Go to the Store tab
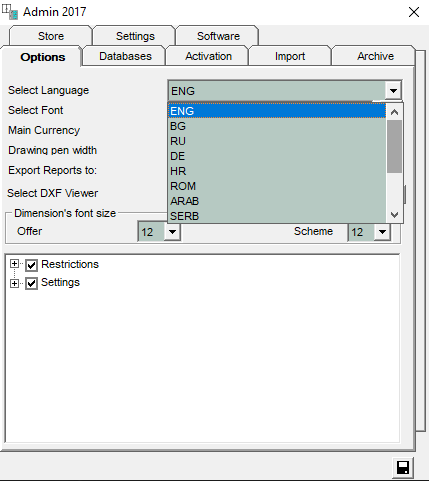The width and height of the screenshot is (429, 481). pyautogui.click(x=51, y=36)
